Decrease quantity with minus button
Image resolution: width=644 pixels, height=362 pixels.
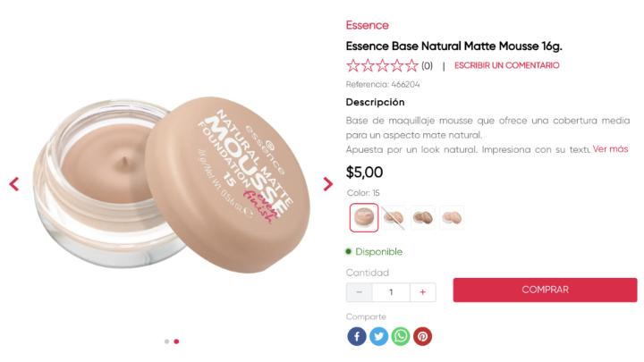tap(360, 292)
